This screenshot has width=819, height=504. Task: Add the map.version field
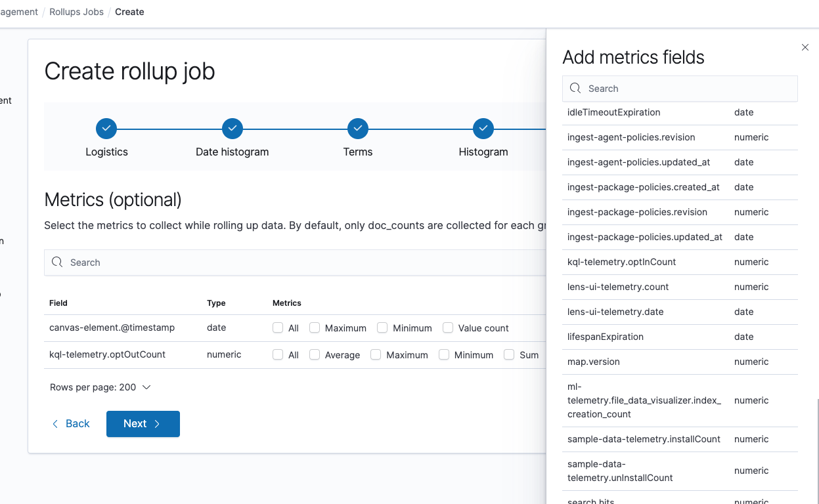tap(680, 362)
